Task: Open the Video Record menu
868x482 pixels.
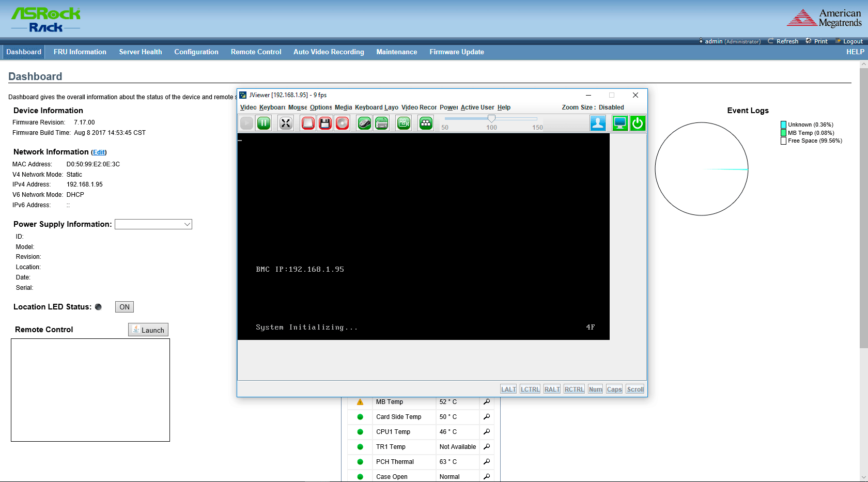Action: [x=419, y=107]
